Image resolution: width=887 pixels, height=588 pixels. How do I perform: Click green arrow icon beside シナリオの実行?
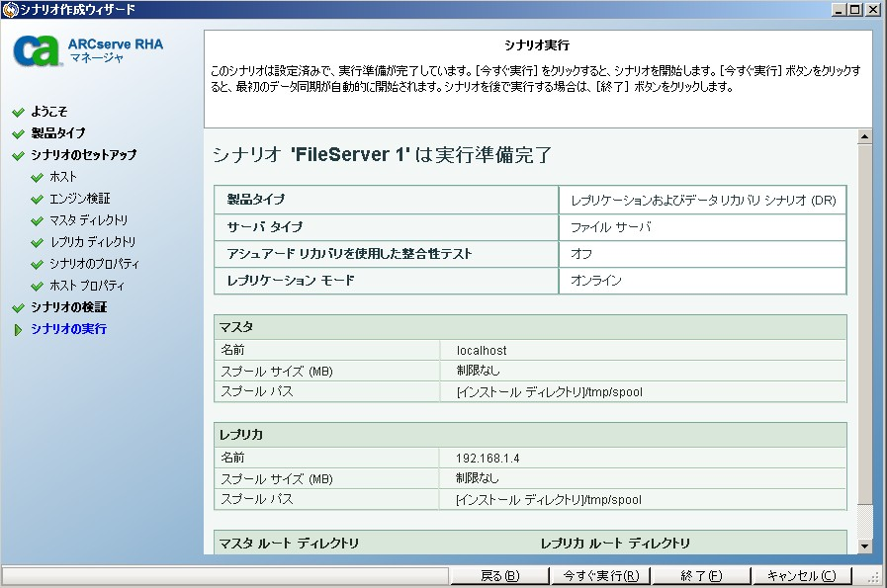(18, 330)
